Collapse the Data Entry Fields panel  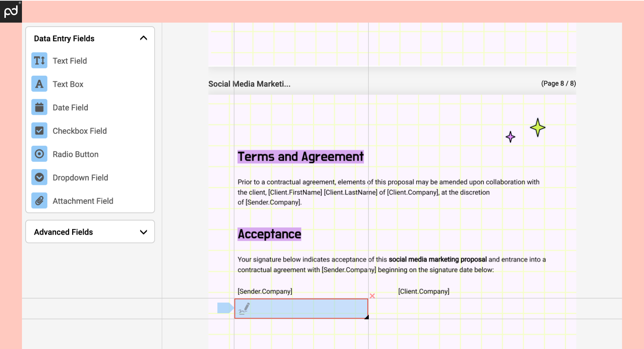(x=143, y=38)
